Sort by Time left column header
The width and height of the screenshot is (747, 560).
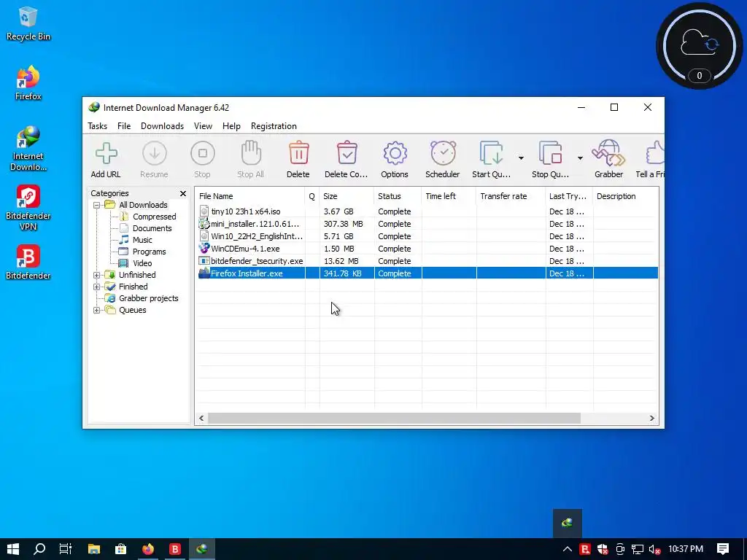tap(449, 196)
